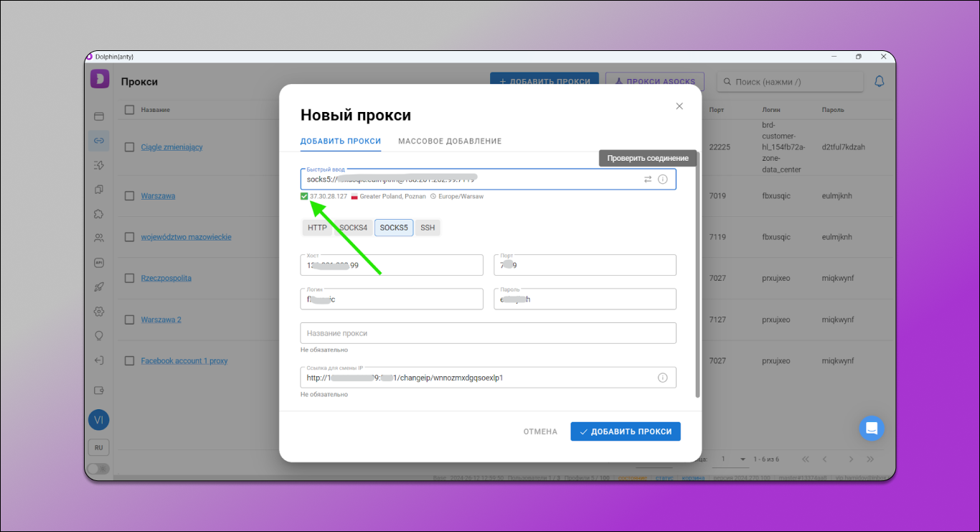The height and width of the screenshot is (532, 980).
Task: Click the корзина link in status bar
Action: coord(693,478)
